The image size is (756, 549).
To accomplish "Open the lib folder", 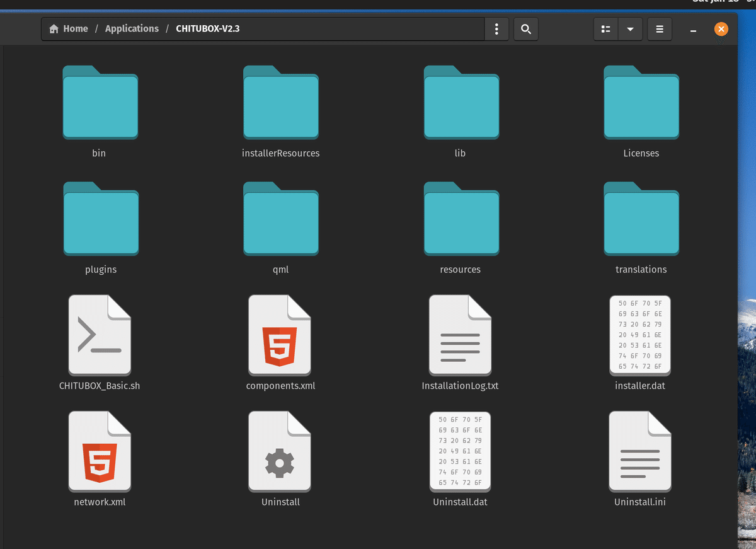I will point(461,102).
